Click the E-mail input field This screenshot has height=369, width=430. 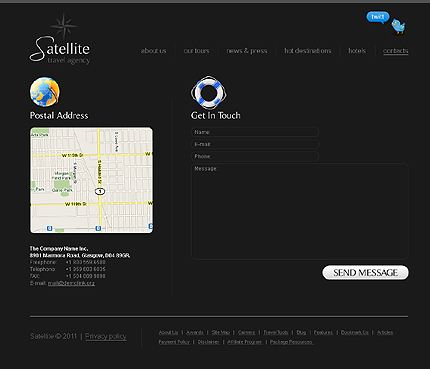[255, 144]
